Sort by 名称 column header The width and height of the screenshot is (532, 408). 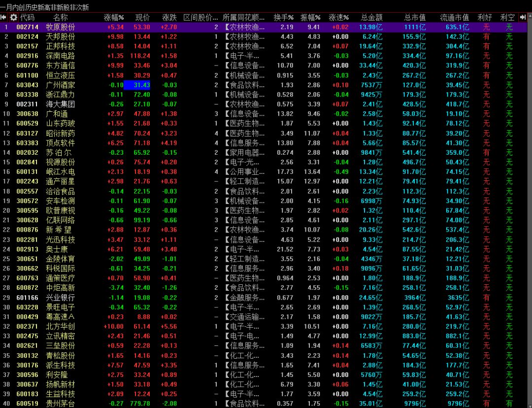point(61,17)
